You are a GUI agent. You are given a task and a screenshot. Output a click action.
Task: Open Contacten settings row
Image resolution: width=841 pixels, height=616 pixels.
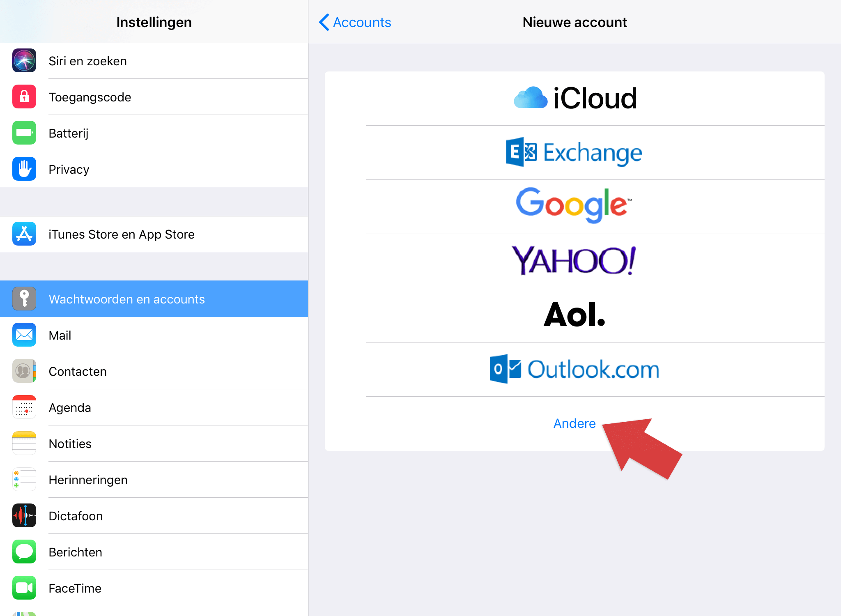pyautogui.click(x=154, y=371)
